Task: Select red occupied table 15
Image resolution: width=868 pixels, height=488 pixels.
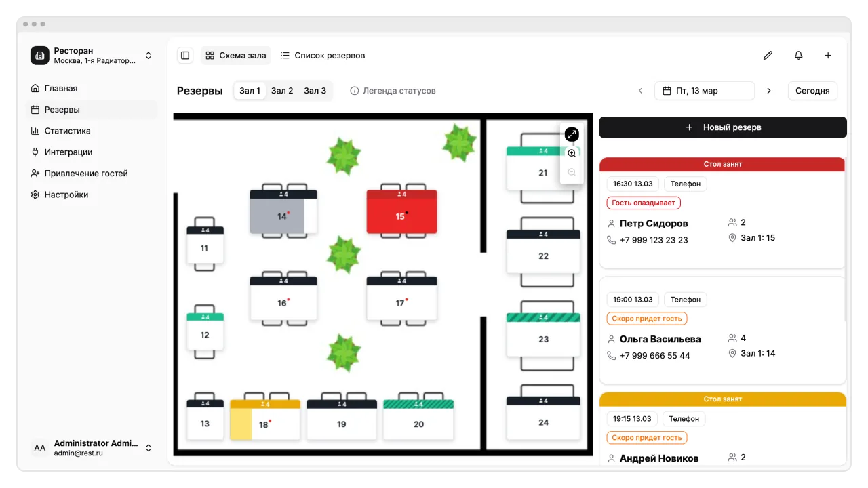Action: (x=401, y=212)
